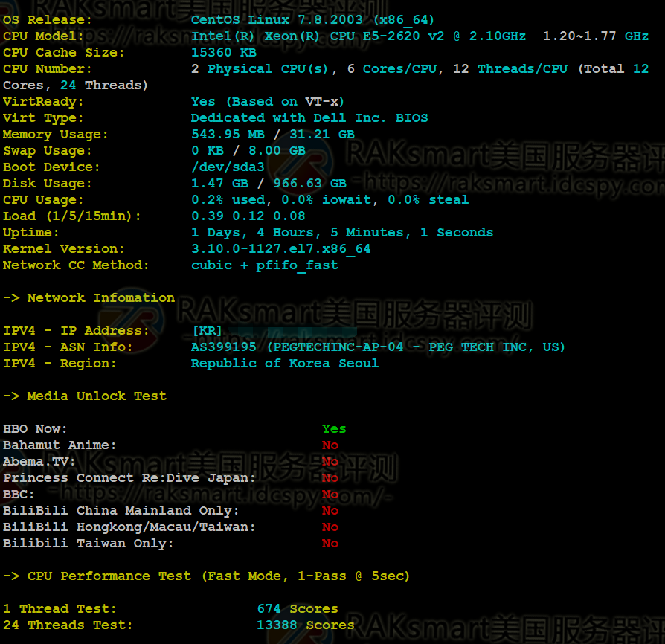Image resolution: width=665 pixels, height=644 pixels.
Task: Click the swap usage value "0 KB / 8.00 GB"
Action: click(x=248, y=151)
